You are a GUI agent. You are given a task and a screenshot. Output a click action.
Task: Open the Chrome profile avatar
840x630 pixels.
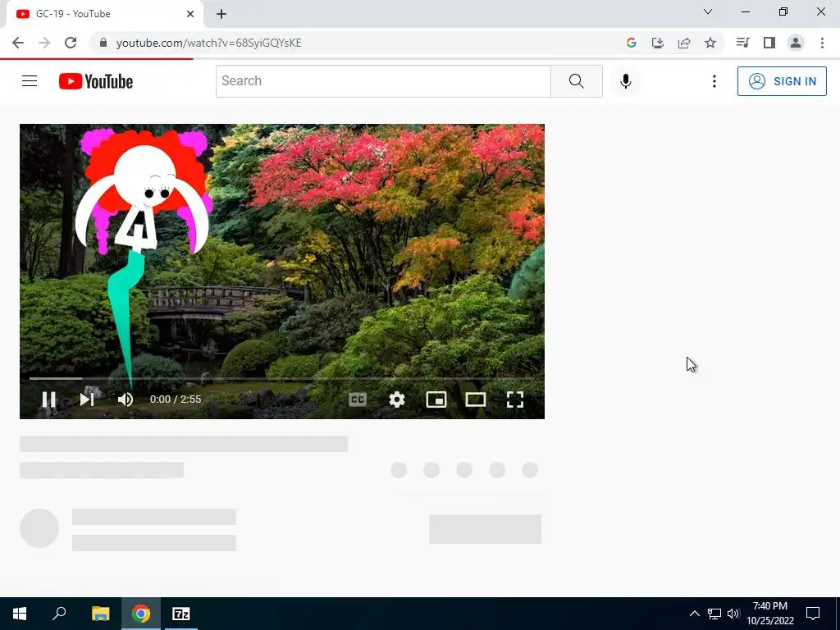click(796, 43)
